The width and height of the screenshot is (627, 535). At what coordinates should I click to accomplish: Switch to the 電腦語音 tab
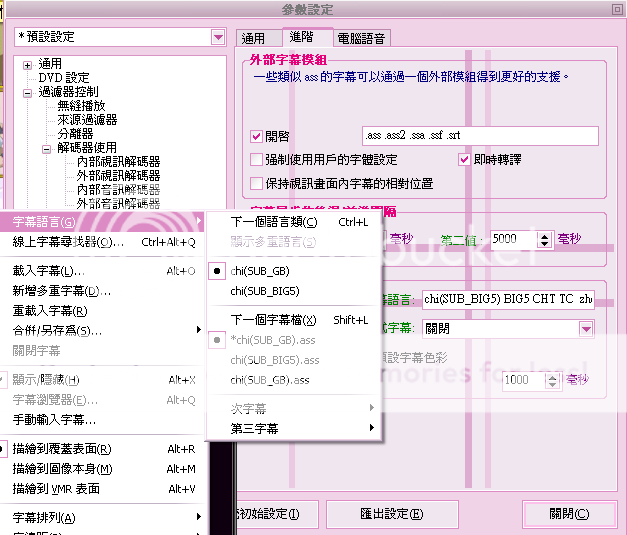[362, 38]
